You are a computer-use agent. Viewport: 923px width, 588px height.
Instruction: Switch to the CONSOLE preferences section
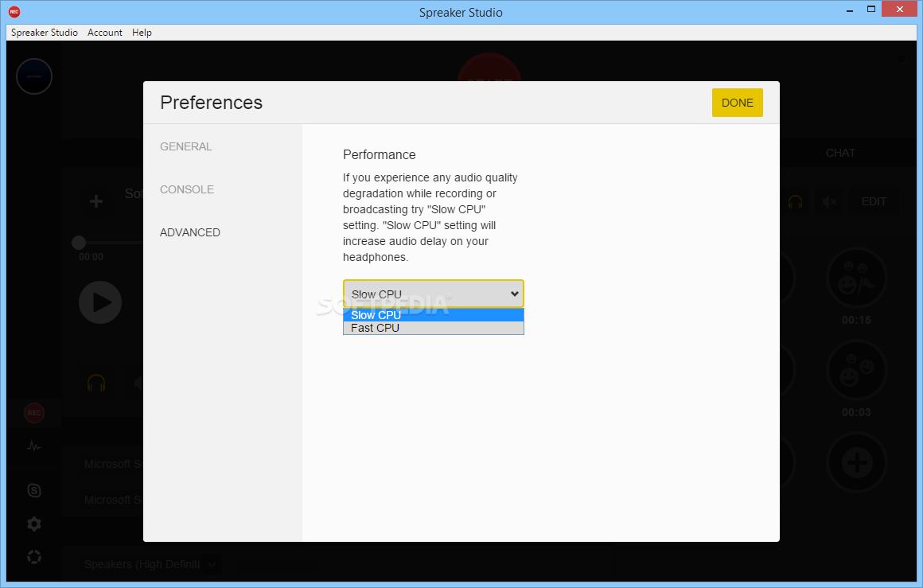pyautogui.click(x=187, y=189)
